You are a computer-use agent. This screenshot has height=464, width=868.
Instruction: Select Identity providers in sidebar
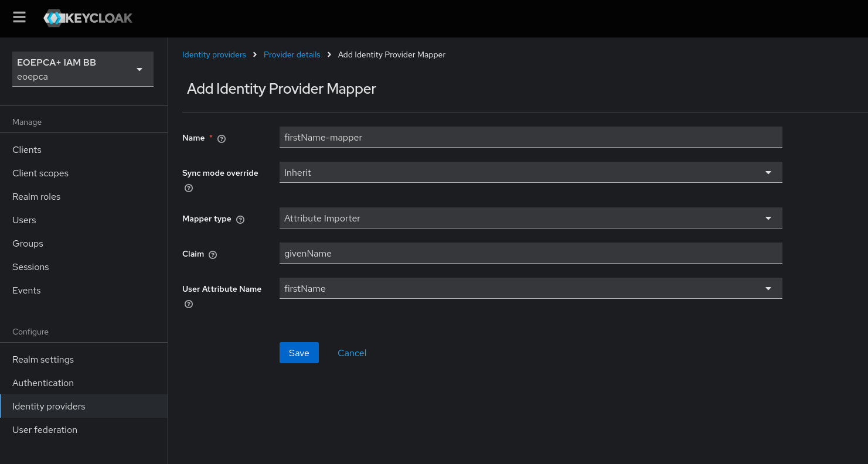pos(84,406)
